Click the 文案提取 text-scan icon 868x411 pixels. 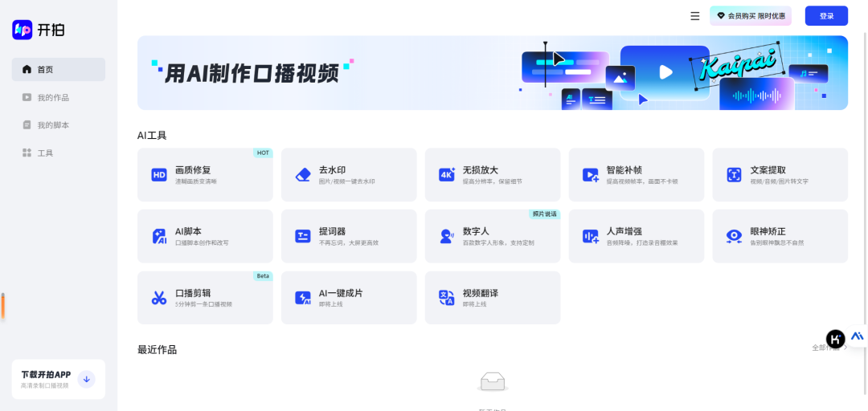pos(734,175)
